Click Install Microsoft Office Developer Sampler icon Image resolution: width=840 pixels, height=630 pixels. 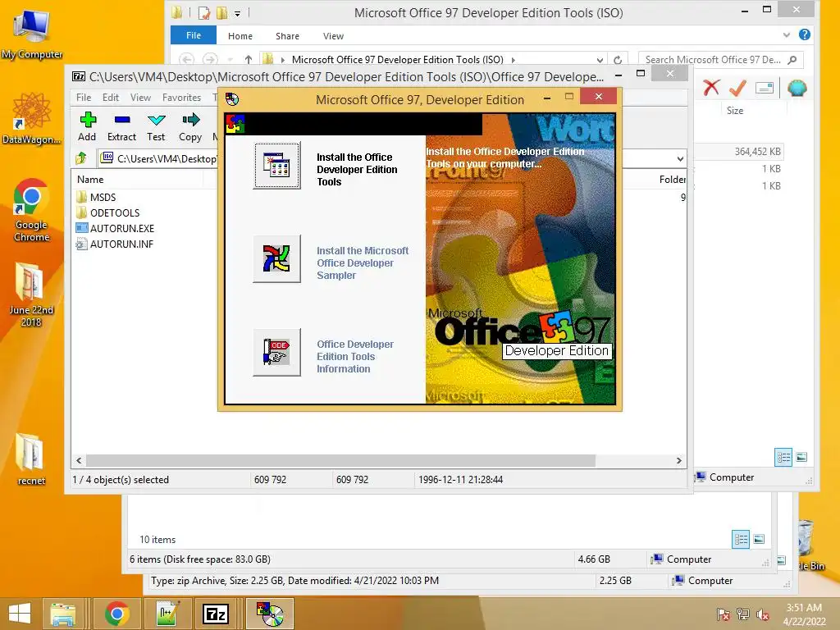coord(276,258)
